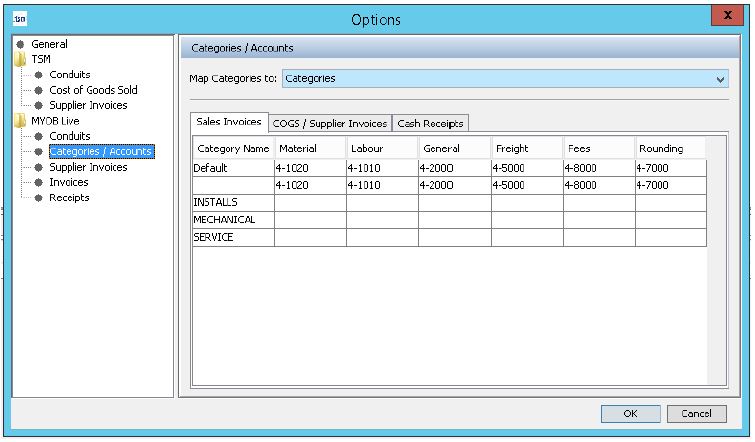Select Invoices under MYOB Live
The height and width of the screenshot is (442, 755).
69,182
